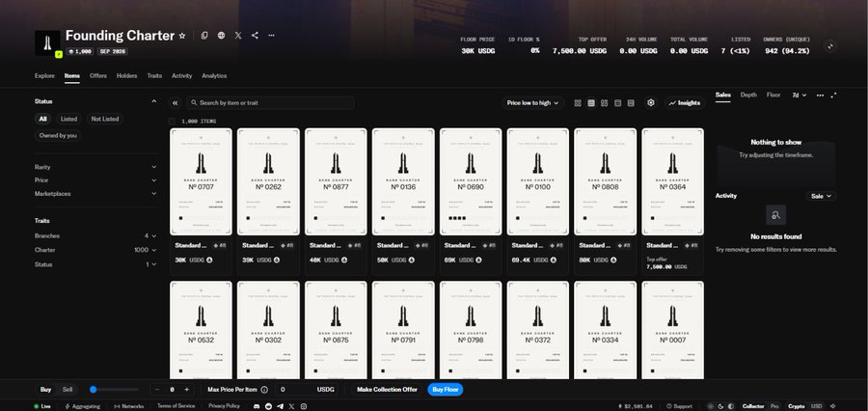
Task: Select the large grid view icon
Action: pos(578,103)
